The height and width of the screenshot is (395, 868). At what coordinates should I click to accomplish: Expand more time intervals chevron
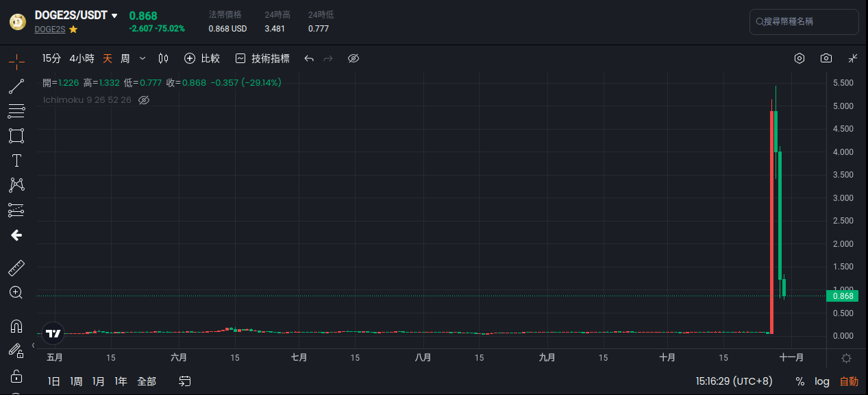click(142, 58)
